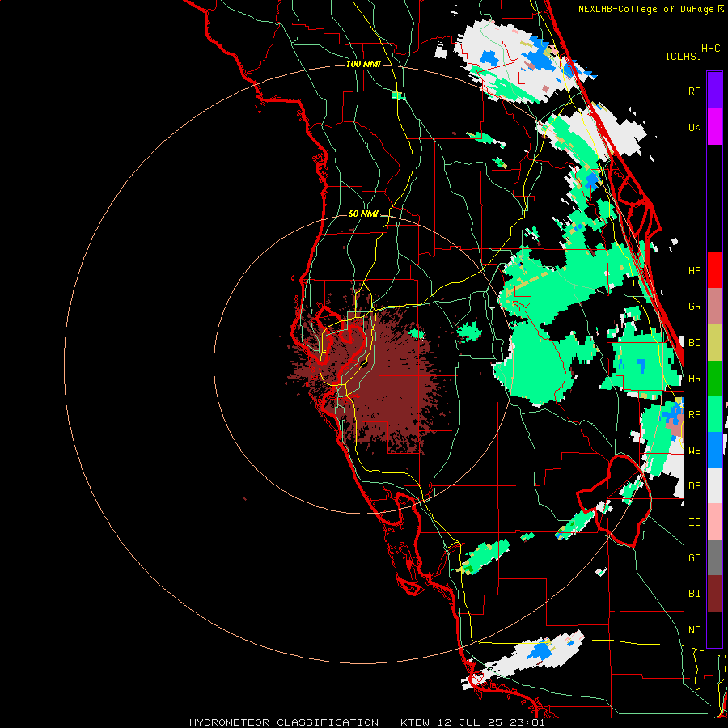Click the dark brown BI legend swatch

point(714,594)
